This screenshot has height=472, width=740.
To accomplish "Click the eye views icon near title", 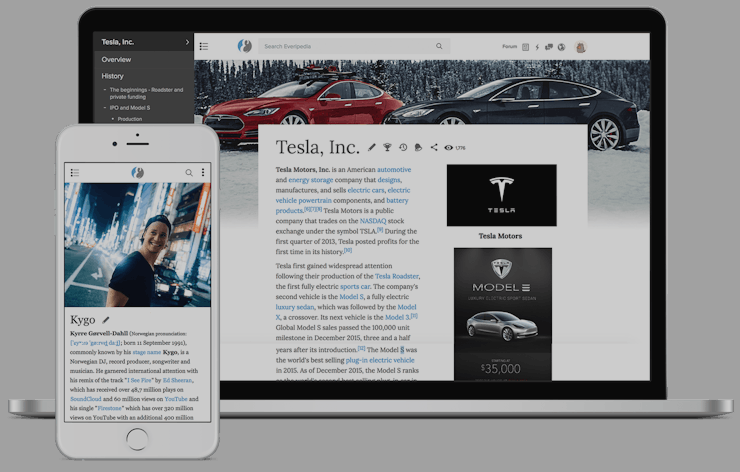I will point(449,147).
